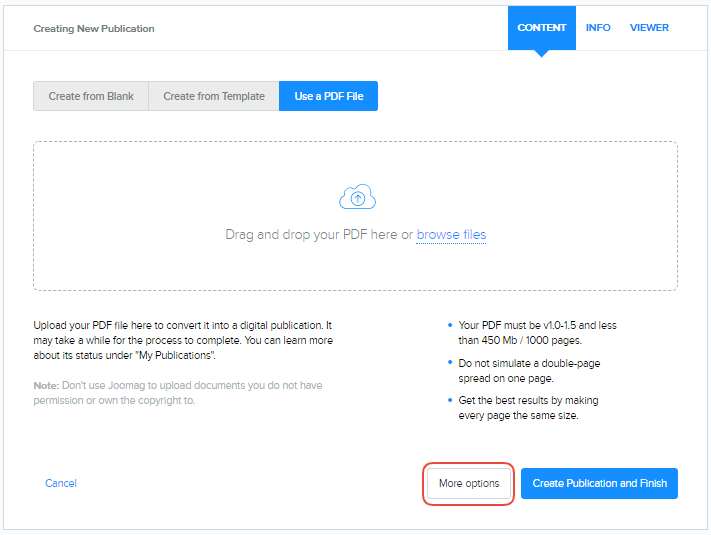This screenshot has height=535, width=711.
Task: Click the cloud upload icon
Action: [x=357, y=198]
